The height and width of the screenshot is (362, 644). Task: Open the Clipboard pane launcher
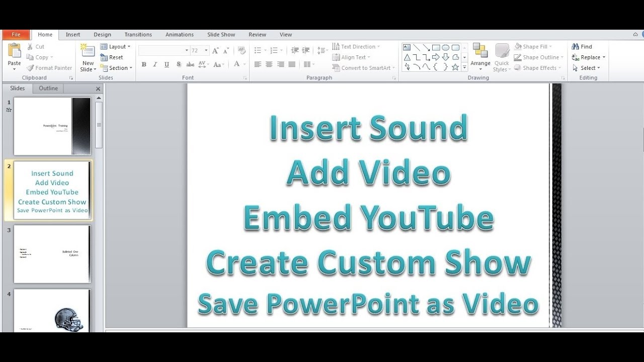[x=71, y=78]
